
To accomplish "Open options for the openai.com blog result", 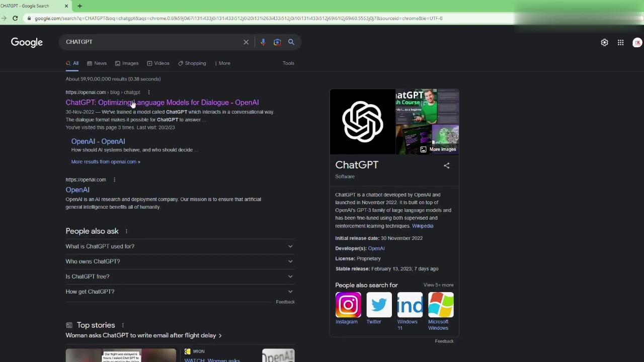I will click(x=148, y=92).
